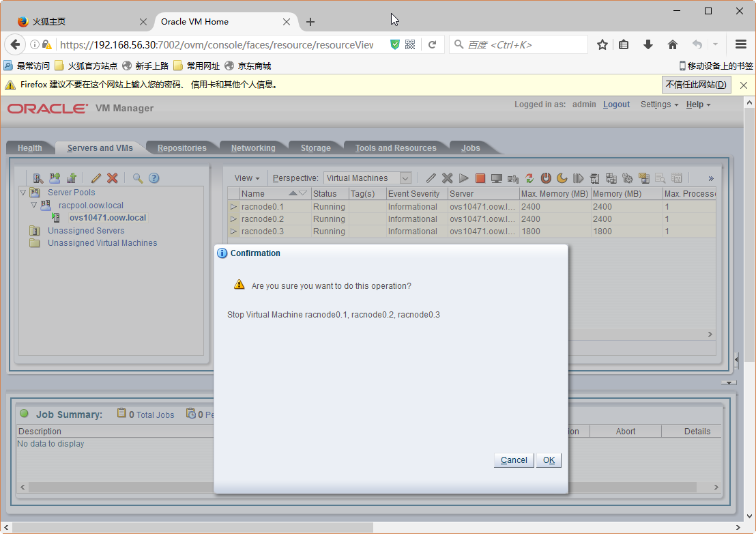Collapse the Server Pools tree node
Viewport: 756px width, 534px height.
tap(23, 193)
